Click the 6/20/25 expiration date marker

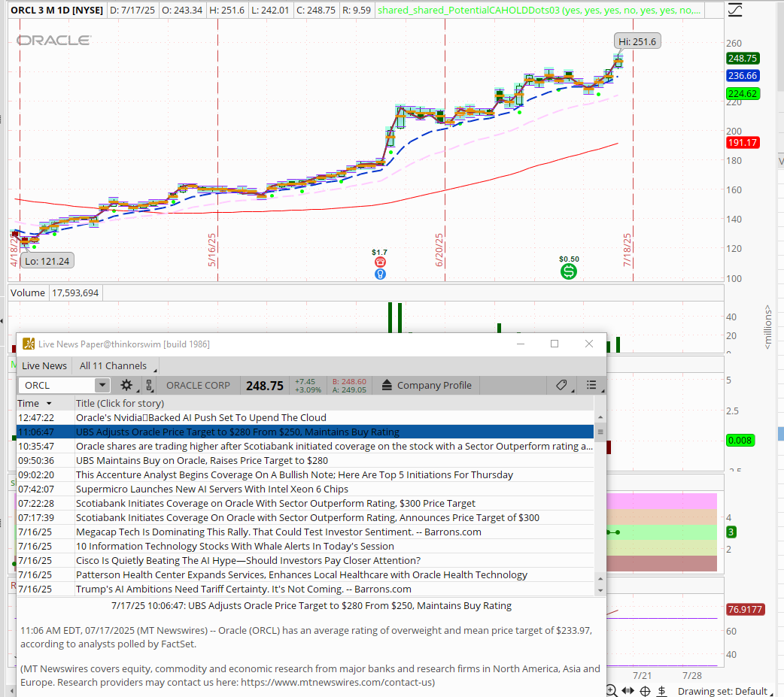pos(439,250)
